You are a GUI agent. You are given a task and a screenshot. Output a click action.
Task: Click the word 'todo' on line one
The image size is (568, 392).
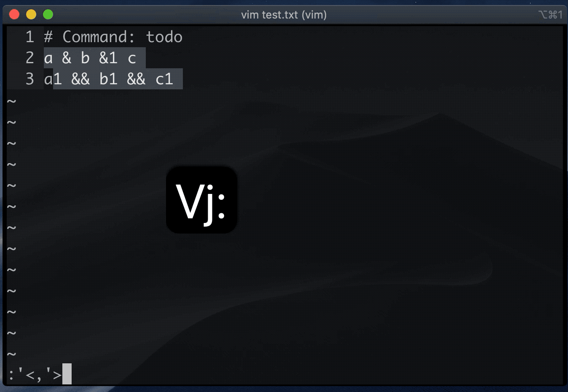(x=164, y=37)
